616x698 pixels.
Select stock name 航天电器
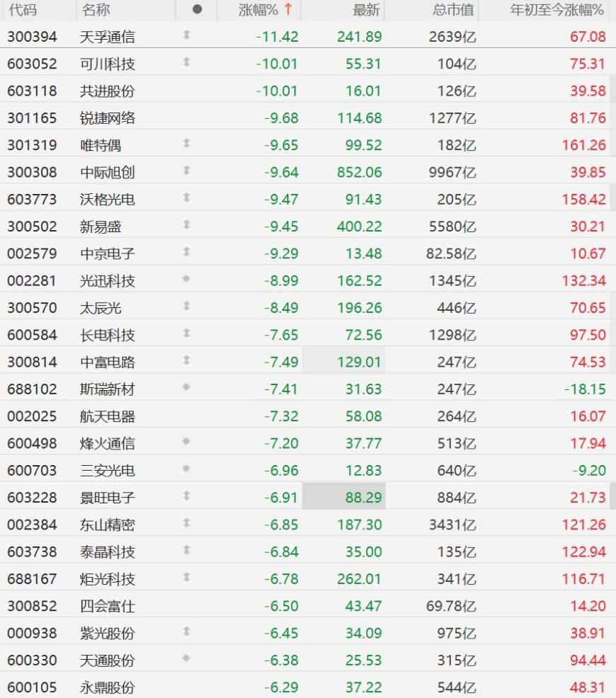107,416
